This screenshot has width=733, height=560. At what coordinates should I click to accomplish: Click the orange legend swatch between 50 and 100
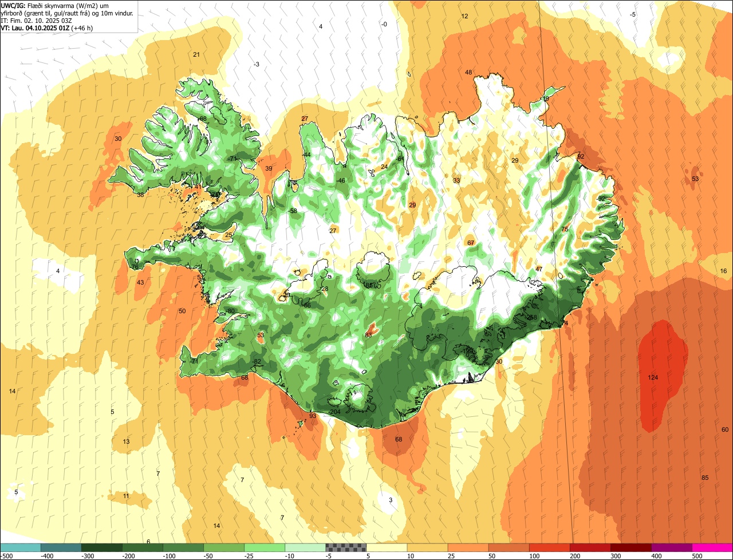509,547
